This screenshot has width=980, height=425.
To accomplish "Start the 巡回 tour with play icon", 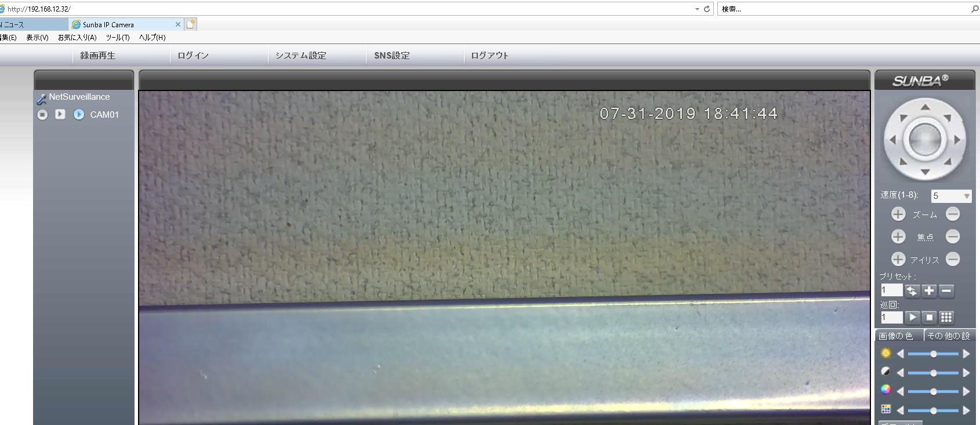I will [x=912, y=317].
